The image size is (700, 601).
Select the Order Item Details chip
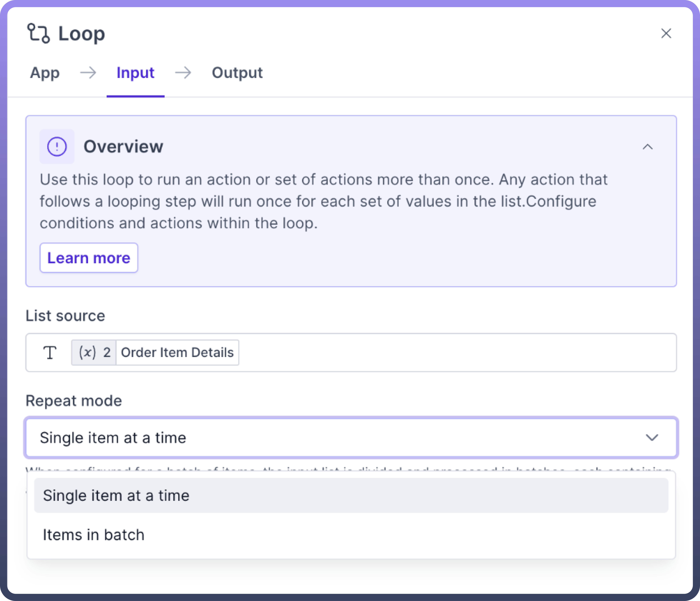pos(177,353)
